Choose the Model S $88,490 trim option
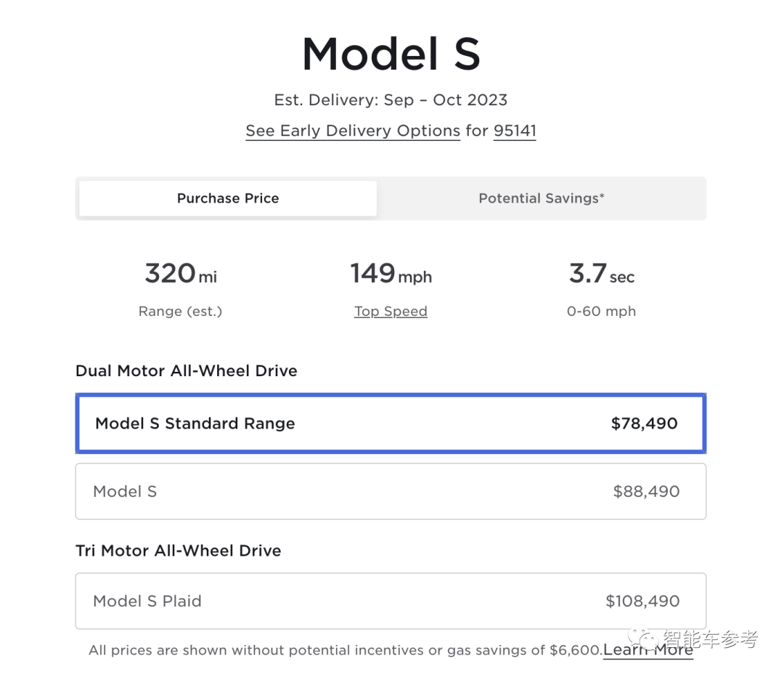This screenshot has width=784, height=674. pyautogui.click(x=391, y=492)
